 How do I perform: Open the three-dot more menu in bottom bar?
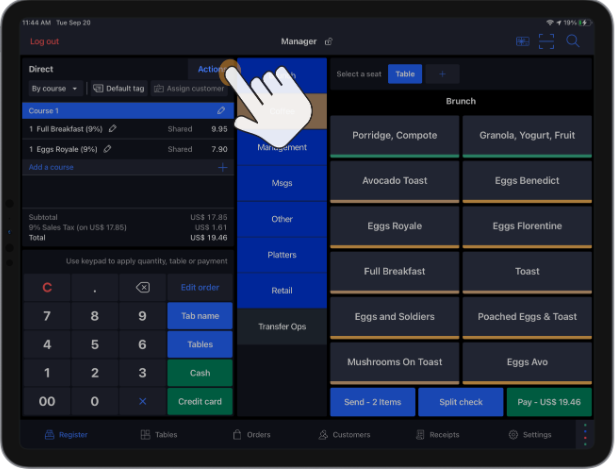click(x=586, y=435)
